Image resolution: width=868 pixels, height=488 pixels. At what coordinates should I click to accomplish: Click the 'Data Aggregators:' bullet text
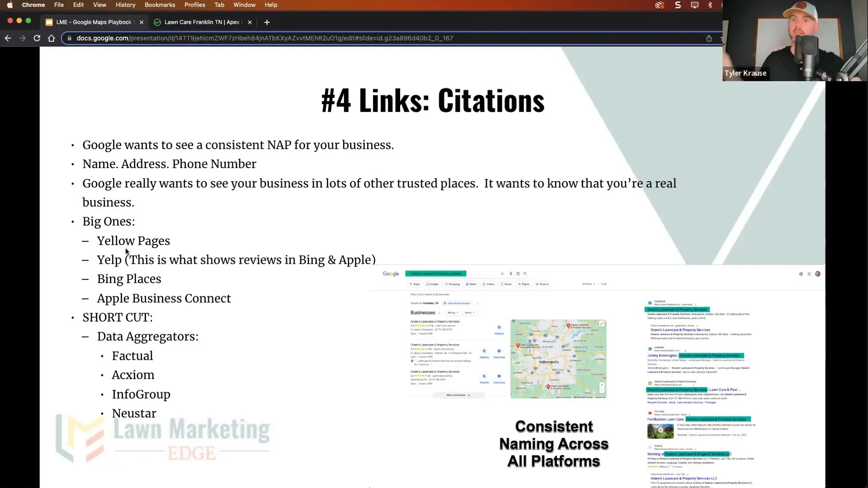[x=147, y=337]
